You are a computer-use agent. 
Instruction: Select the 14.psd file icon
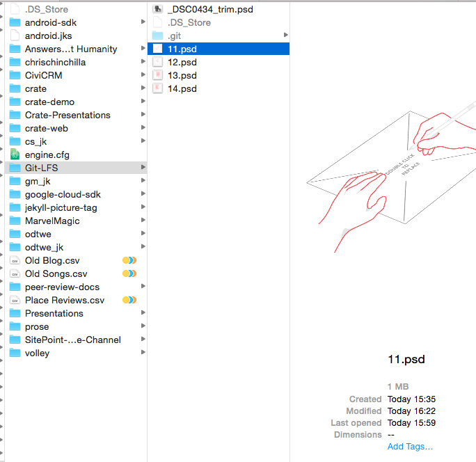157,88
